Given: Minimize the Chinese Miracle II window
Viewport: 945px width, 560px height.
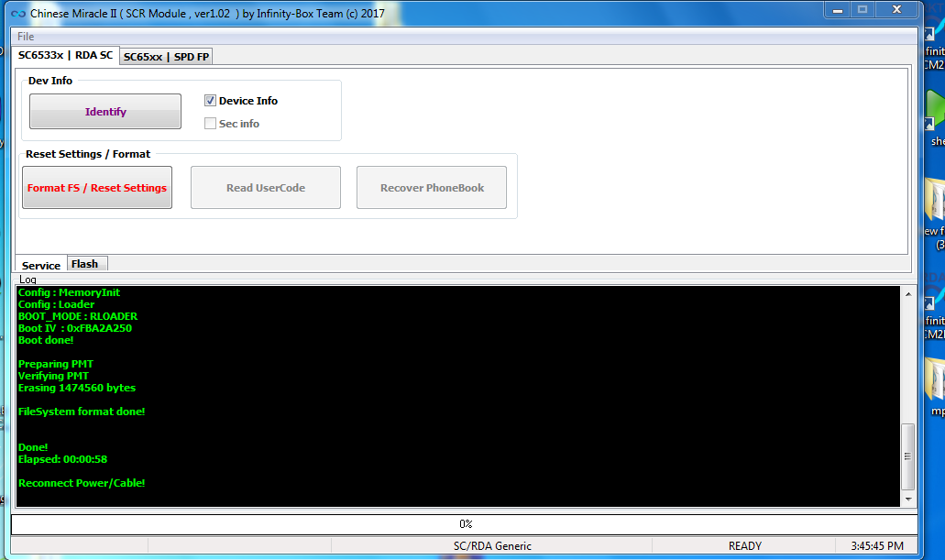Looking at the screenshot, I should point(837,10).
